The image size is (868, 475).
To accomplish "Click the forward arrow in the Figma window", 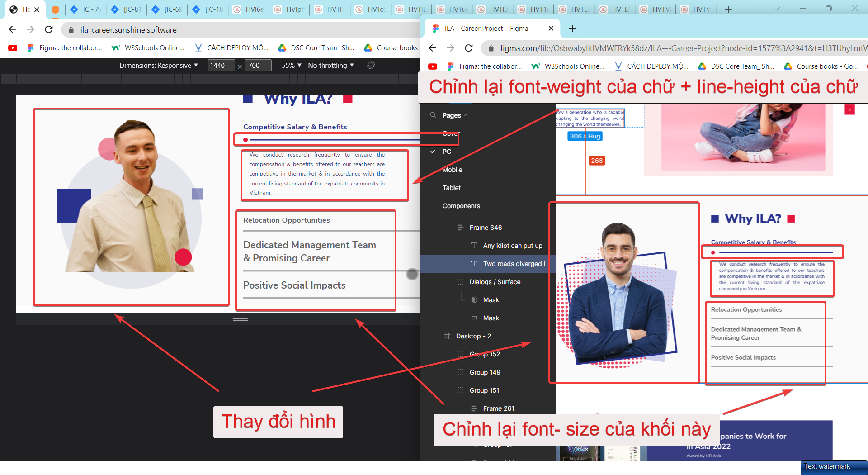I will click(450, 48).
